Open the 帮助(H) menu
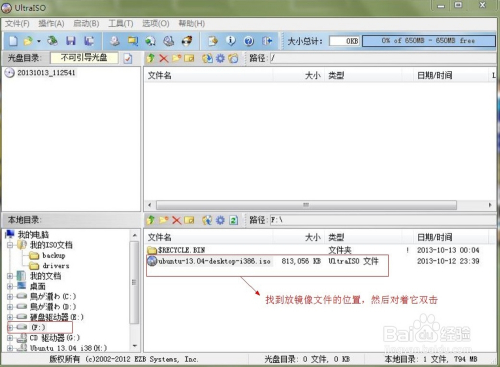The width and height of the screenshot is (500, 367). 191,24
